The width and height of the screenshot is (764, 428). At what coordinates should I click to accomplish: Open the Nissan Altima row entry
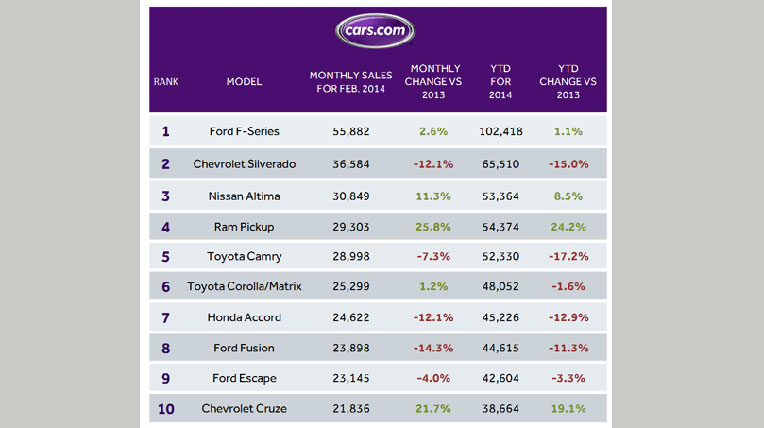(245, 195)
